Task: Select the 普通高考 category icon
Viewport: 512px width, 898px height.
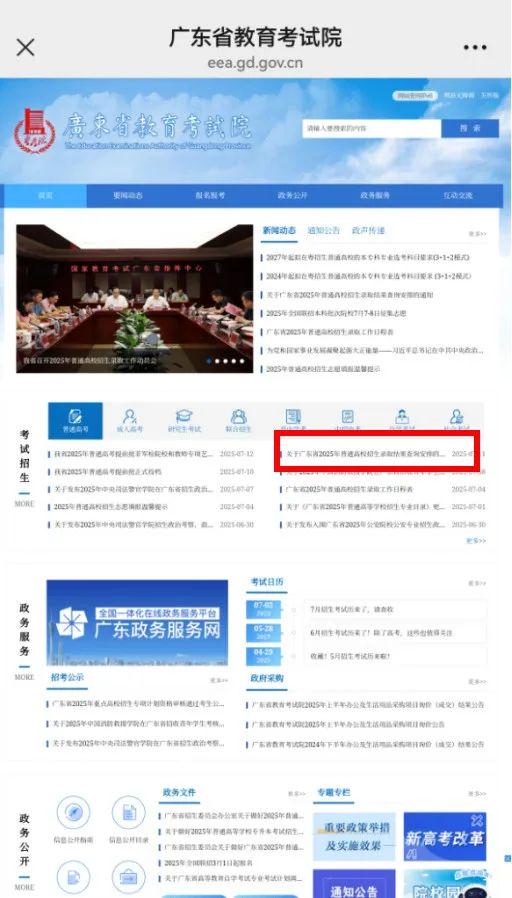Action: 76,421
